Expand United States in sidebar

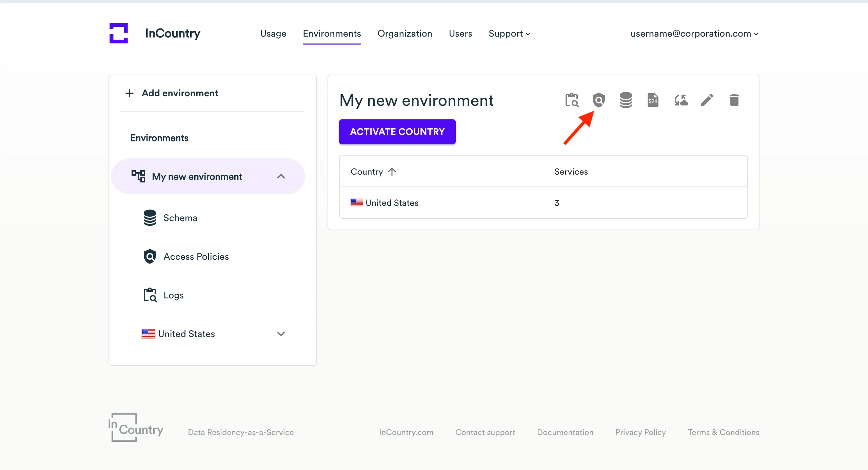pyautogui.click(x=281, y=334)
